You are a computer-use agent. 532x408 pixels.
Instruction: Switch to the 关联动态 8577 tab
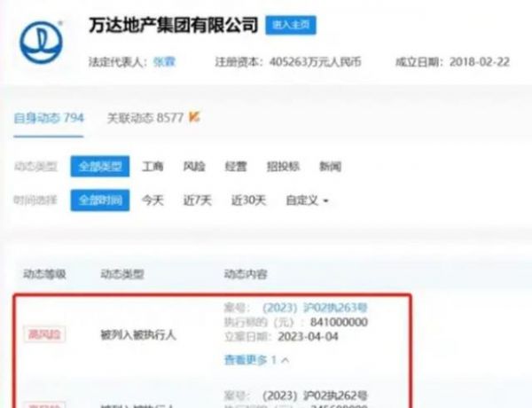(x=145, y=118)
